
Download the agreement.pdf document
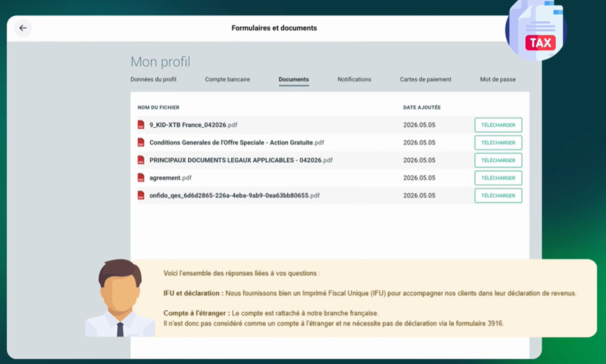pos(498,178)
